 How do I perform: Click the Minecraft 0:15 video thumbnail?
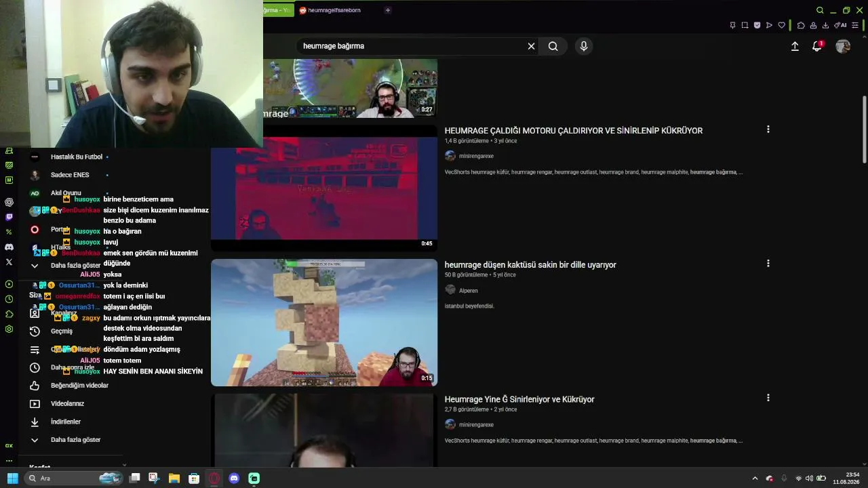click(x=324, y=323)
